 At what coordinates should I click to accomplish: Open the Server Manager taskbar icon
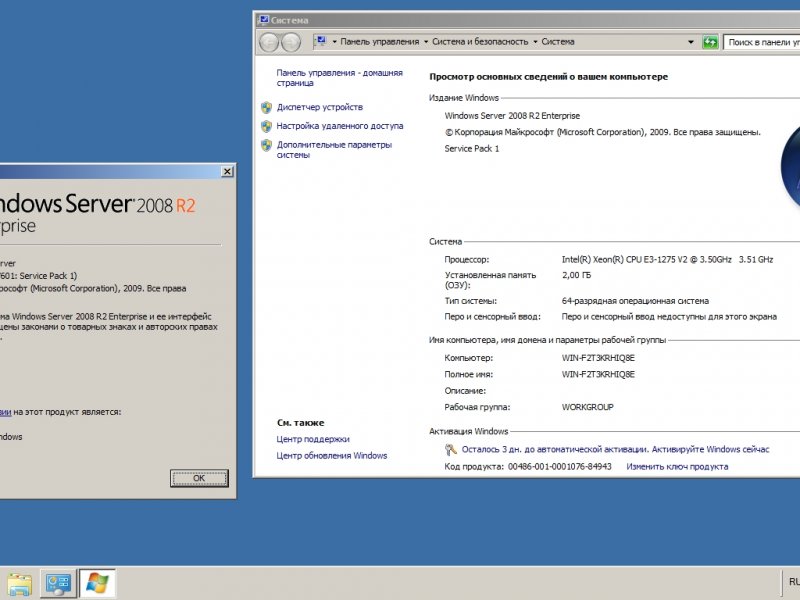click(x=58, y=584)
